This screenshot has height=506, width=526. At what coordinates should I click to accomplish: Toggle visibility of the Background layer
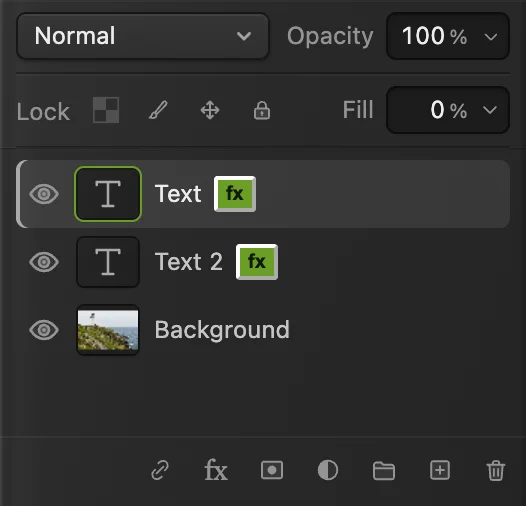tap(44, 330)
